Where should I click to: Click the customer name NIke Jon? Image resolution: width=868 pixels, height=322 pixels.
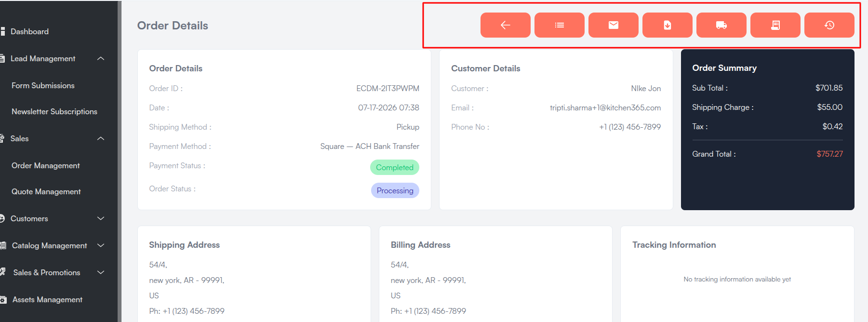coord(646,88)
